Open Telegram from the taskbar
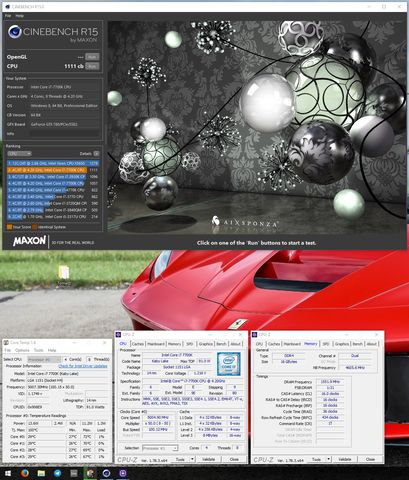Image resolution: width=409 pixels, height=480 pixels. click(57, 473)
